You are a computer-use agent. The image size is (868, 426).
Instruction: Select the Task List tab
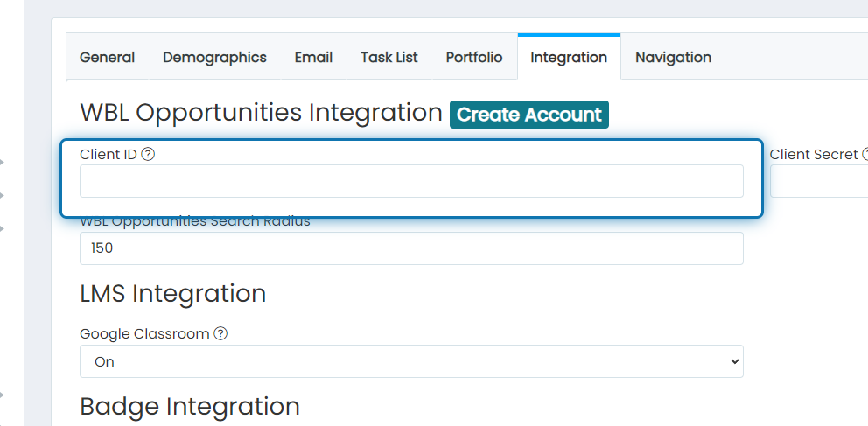coord(389,58)
